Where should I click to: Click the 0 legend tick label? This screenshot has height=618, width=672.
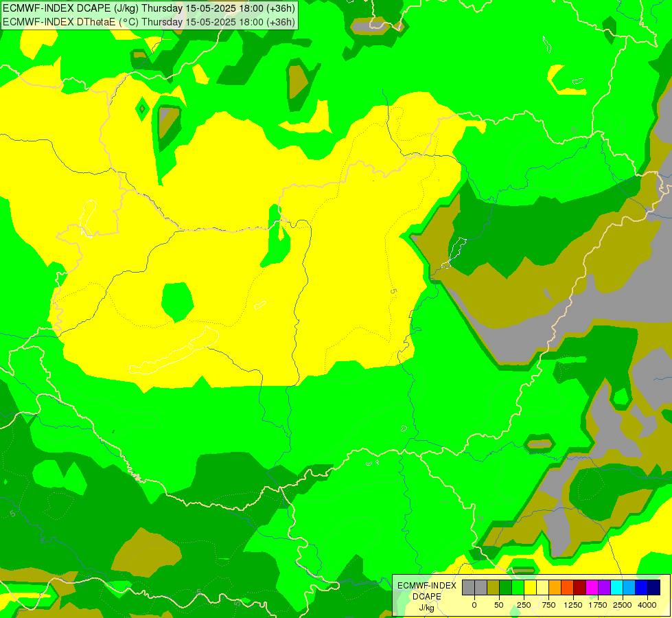click(x=474, y=605)
